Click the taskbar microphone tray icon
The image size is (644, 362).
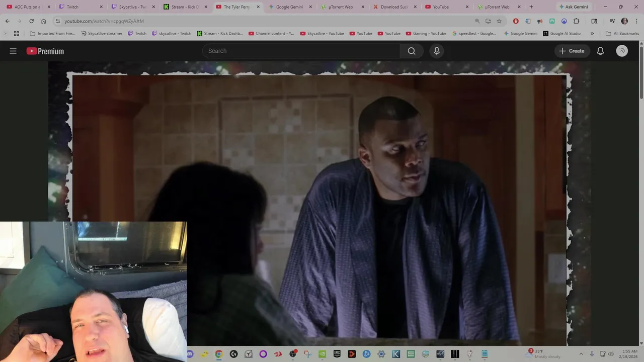[592, 354]
